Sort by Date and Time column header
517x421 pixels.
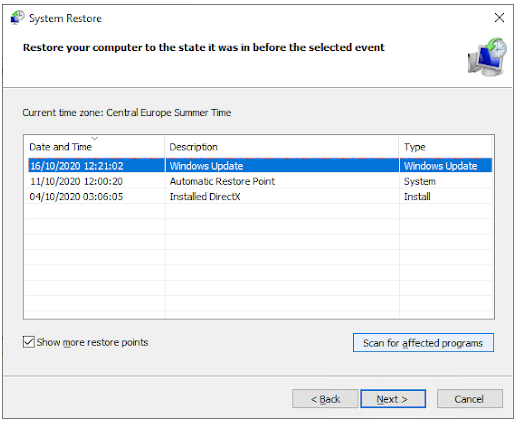coord(95,147)
